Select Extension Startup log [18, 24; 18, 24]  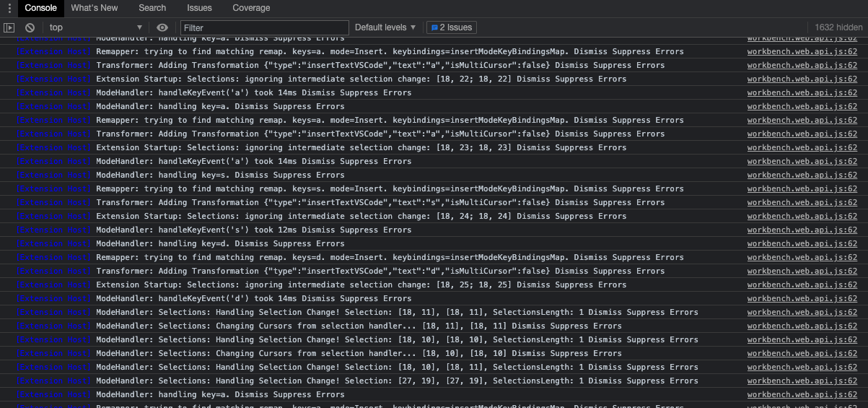(x=361, y=216)
